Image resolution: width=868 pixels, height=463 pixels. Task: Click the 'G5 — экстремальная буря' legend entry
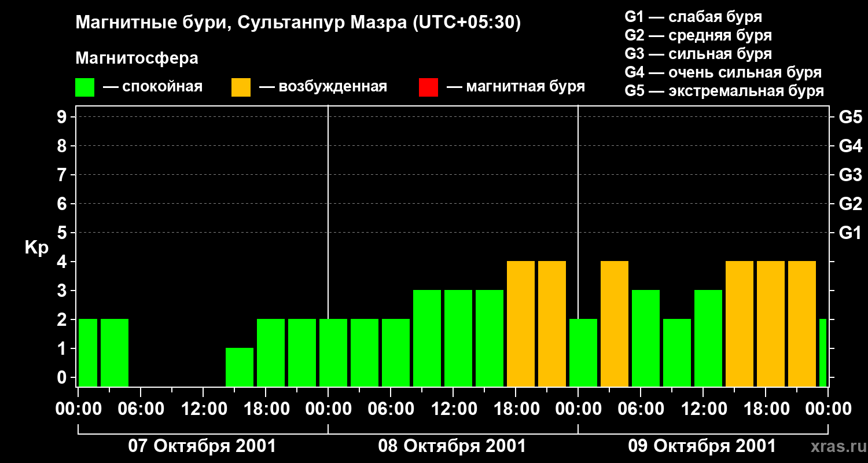coord(724,91)
